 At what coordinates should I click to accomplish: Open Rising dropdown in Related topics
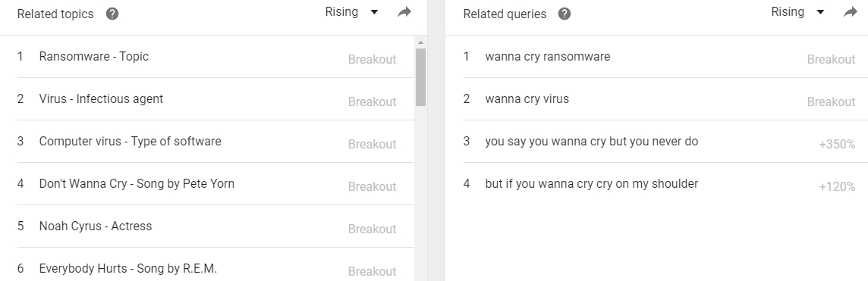(351, 12)
